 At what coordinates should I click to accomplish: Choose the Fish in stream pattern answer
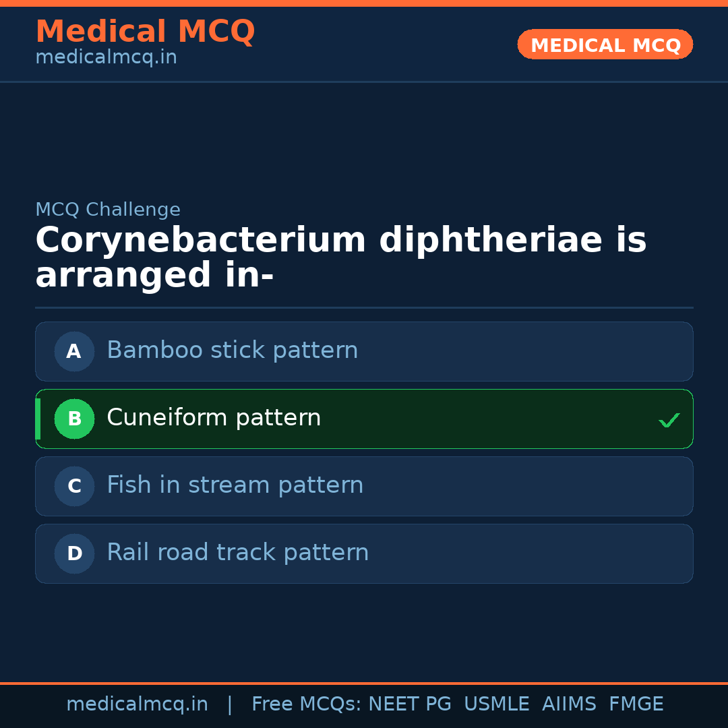click(x=235, y=485)
